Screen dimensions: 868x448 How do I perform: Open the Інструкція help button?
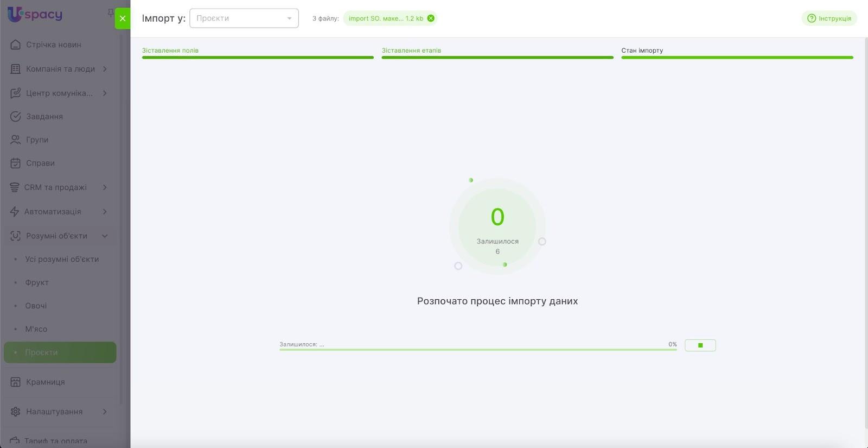(829, 18)
